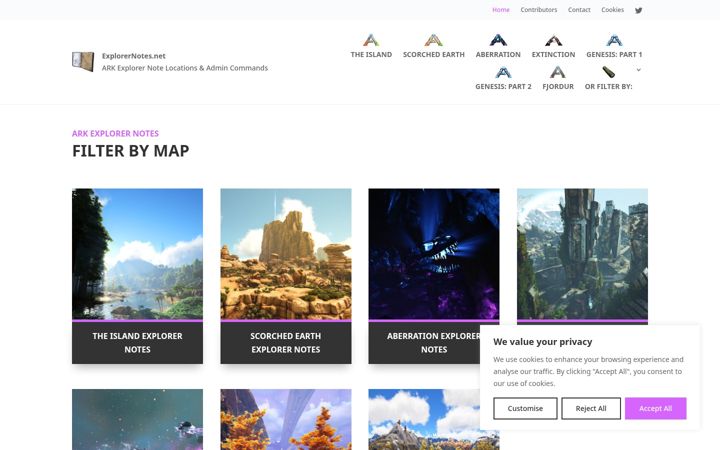Open The Island Explorer Notes caption
Image resolution: width=720 pixels, height=450 pixels.
(x=137, y=343)
